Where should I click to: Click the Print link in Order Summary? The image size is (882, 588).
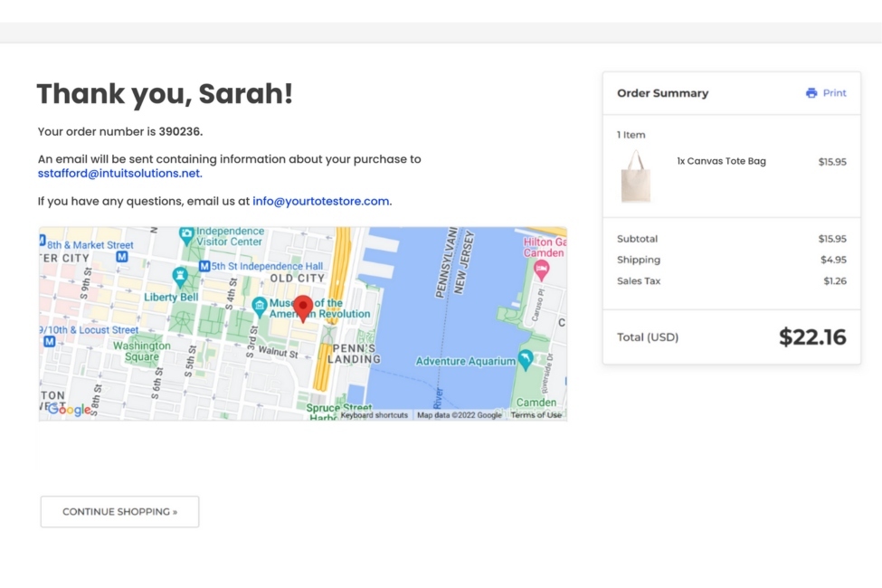[x=834, y=93]
